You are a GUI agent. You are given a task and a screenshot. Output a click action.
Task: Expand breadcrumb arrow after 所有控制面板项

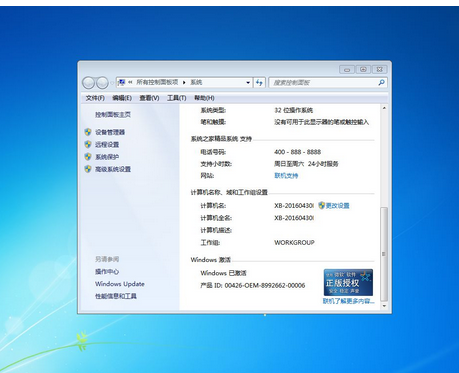tap(184, 83)
